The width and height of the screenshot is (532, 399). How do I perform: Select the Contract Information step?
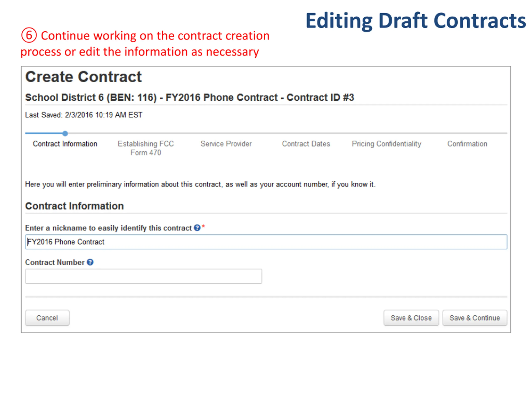65,144
